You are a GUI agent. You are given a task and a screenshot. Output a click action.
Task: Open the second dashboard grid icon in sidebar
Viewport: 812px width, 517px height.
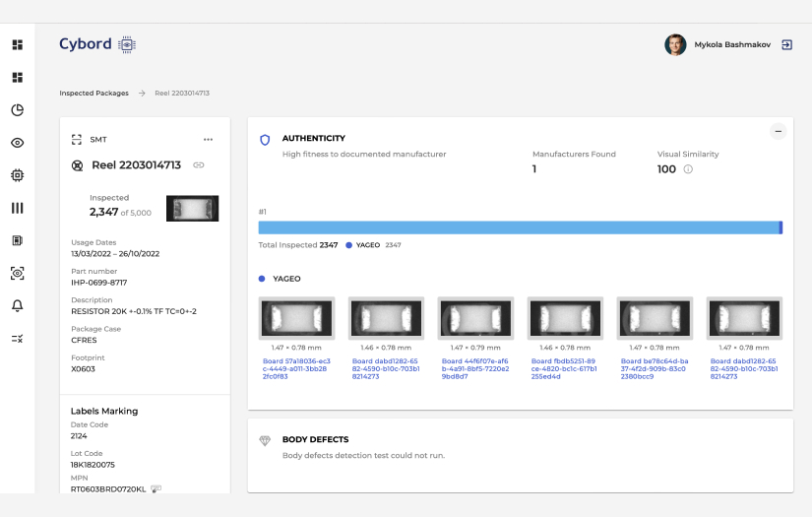17,78
